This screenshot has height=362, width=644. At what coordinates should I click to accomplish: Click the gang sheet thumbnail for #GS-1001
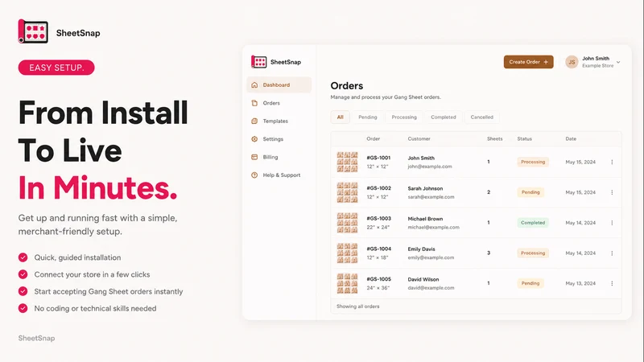click(347, 162)
